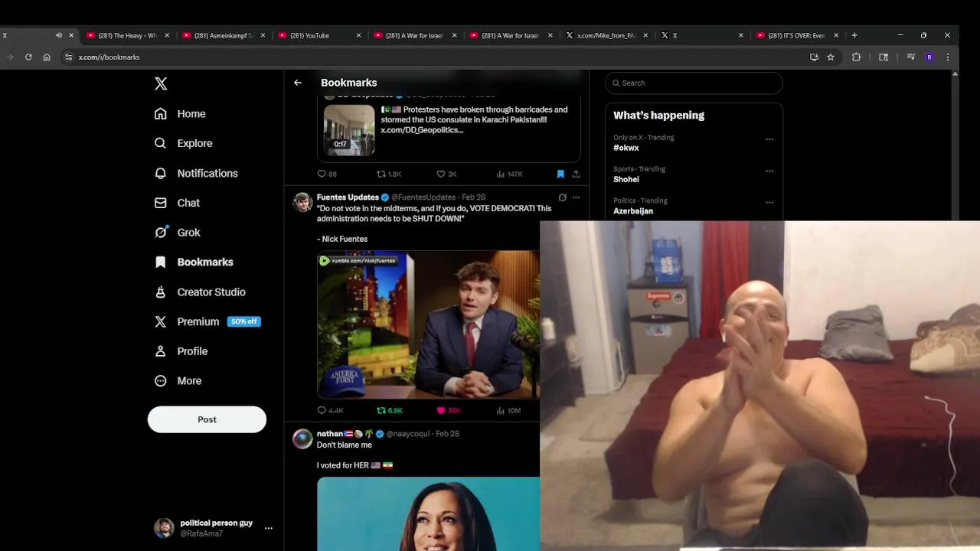Image resolution: width=980 pixels, height=551 pixels.
Task: Open account menu for political person guy
Action: point(213,528)
